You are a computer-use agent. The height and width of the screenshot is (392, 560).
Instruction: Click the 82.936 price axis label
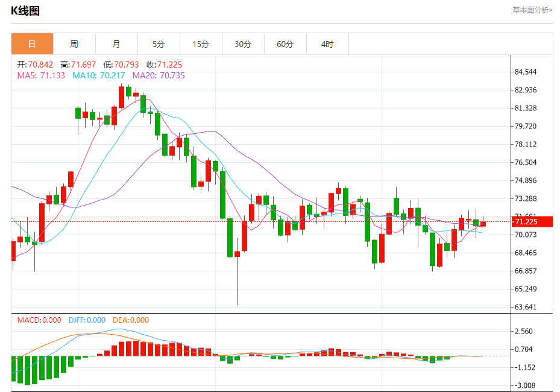526,90
